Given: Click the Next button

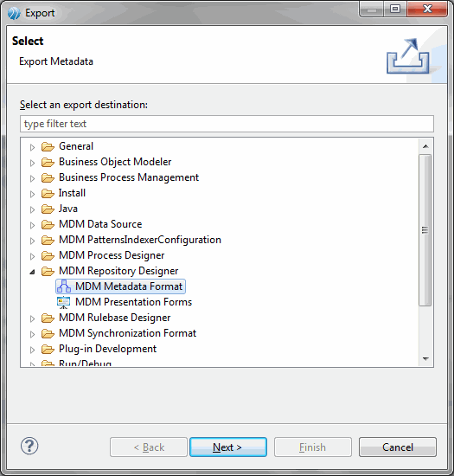Looking at the screenshot, I should (228, 447).
